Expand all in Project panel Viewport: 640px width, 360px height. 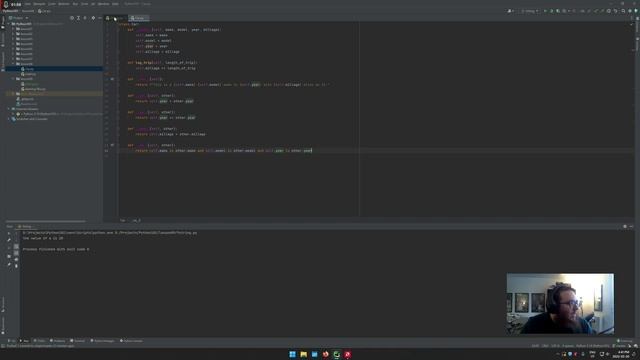click(78, 18)
